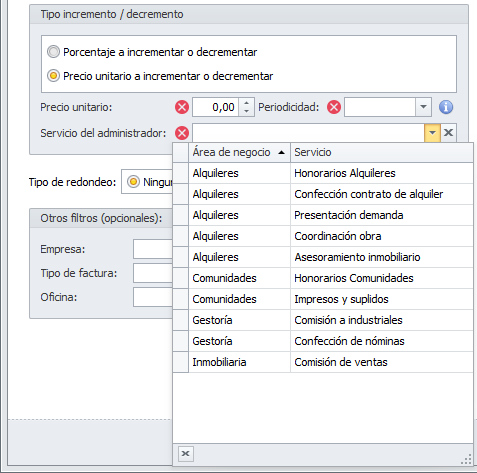Click the resize grip of the dropdown popup
The height and width of the screenshot is (473, 477).
coord(466,459)
